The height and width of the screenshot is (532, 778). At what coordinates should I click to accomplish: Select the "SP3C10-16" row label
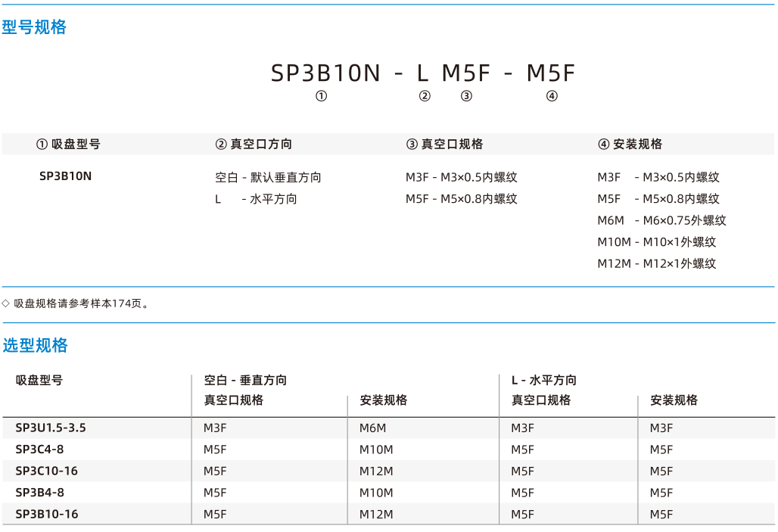(47, 471)
